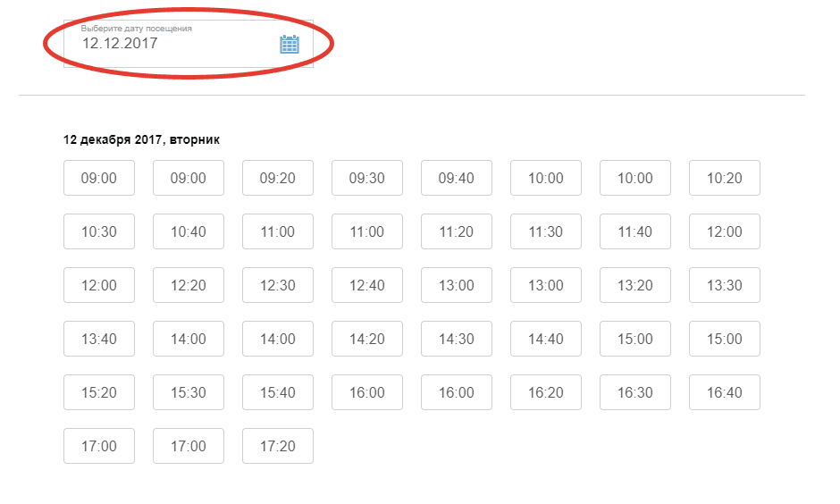
Task: Select the 16:40 time slot
Action: pos(725,392)
